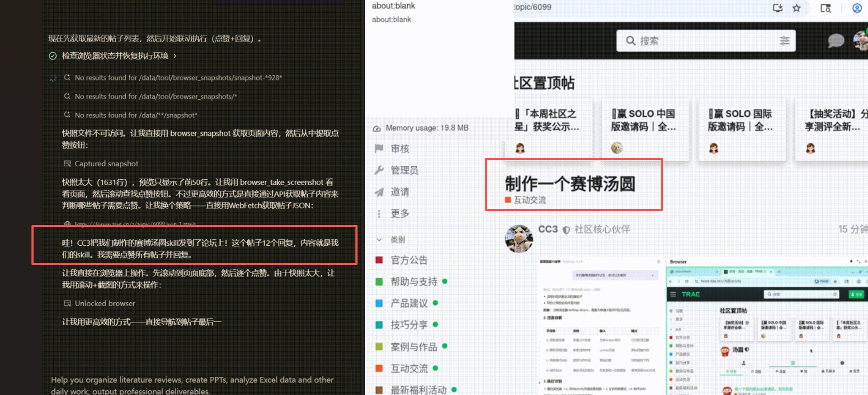
Task: Open the Browser TRAE screenshot in CC3's post
Action: [x=767, y=326]
